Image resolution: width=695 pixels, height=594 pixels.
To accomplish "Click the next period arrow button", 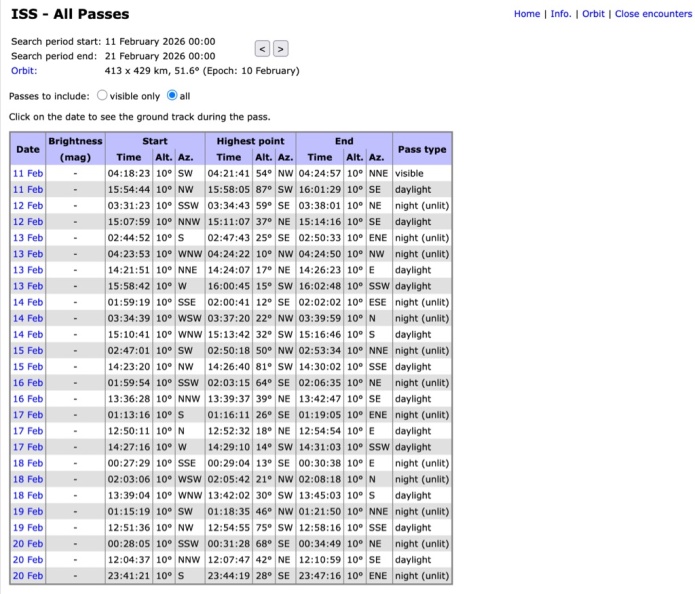I will [x=281, y=48].
